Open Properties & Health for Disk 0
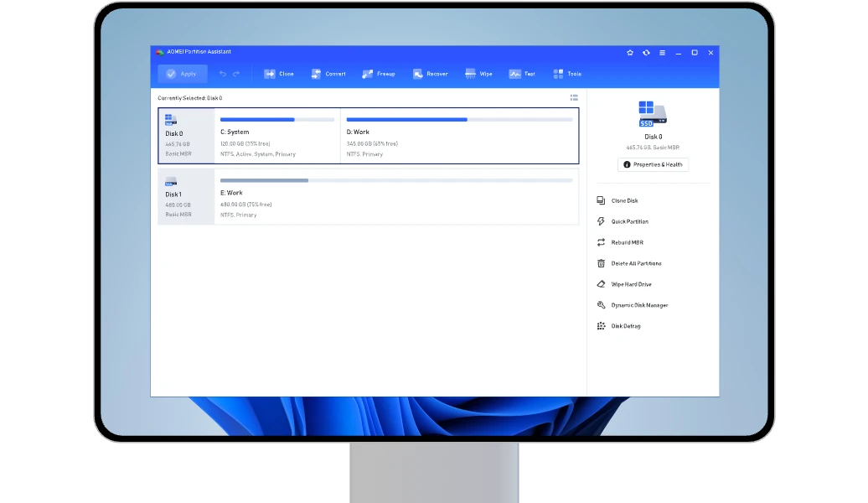 (654, 164)
